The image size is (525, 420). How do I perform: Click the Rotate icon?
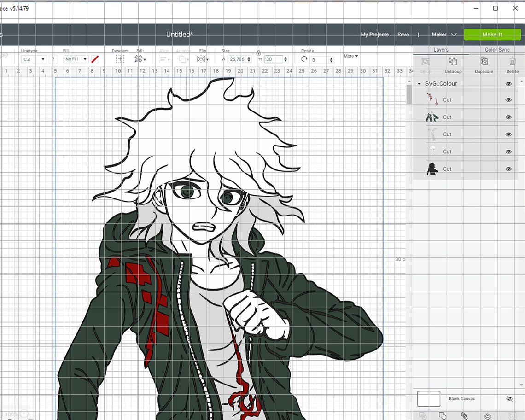click(x=304, y=59)
